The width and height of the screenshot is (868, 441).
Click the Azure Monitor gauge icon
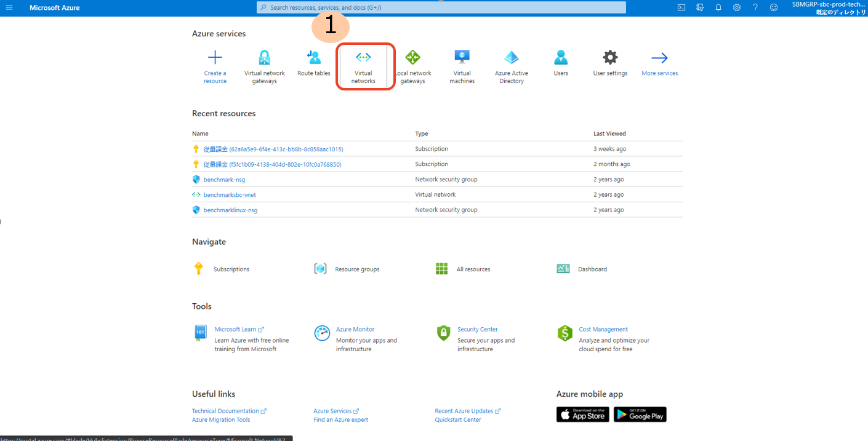322,333
